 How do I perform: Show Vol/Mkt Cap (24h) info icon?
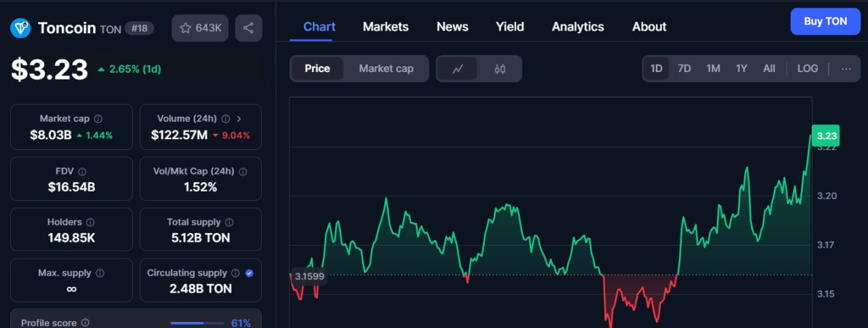click(243, 171)
